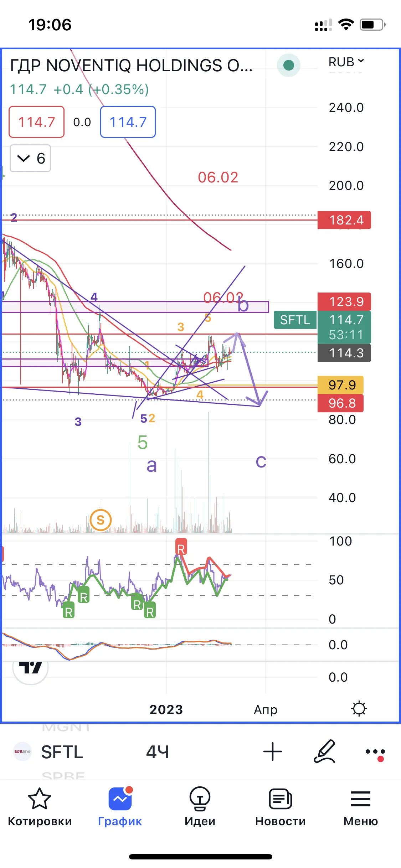The image size is (401, 868).
Task: Tap the TradingView logo icon
Action: [30, 667]
